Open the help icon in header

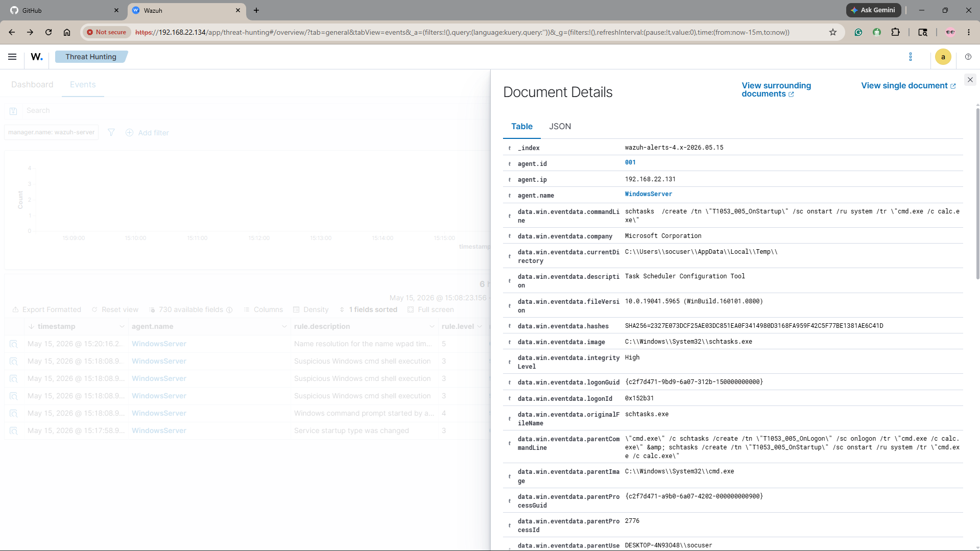(968, 57)
